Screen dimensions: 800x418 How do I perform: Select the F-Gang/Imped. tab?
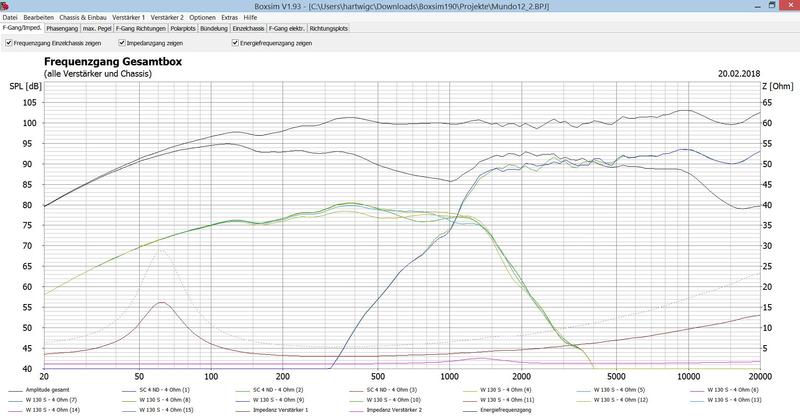[x=22, y=28]
